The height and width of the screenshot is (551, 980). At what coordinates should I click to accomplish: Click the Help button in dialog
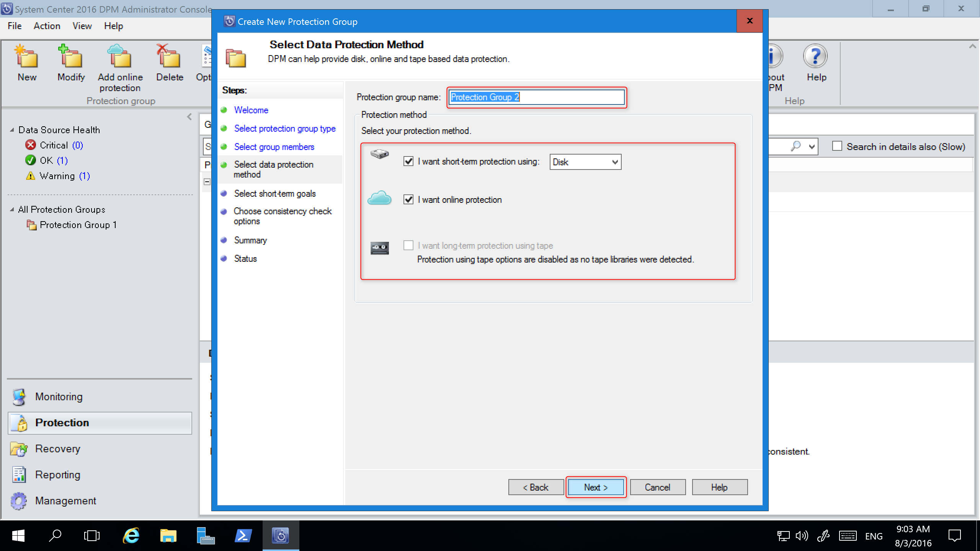718,487
